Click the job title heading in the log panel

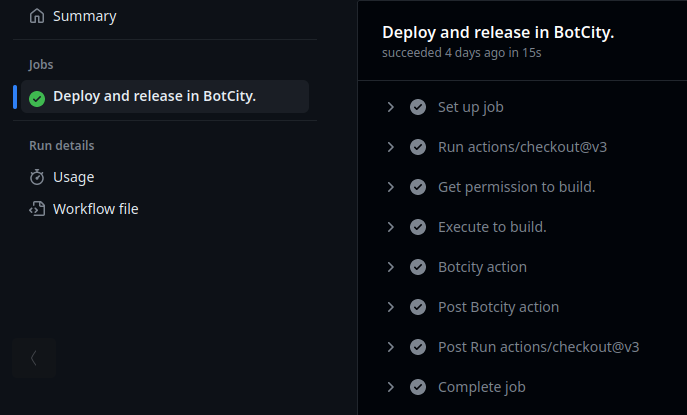pos(498,33)
